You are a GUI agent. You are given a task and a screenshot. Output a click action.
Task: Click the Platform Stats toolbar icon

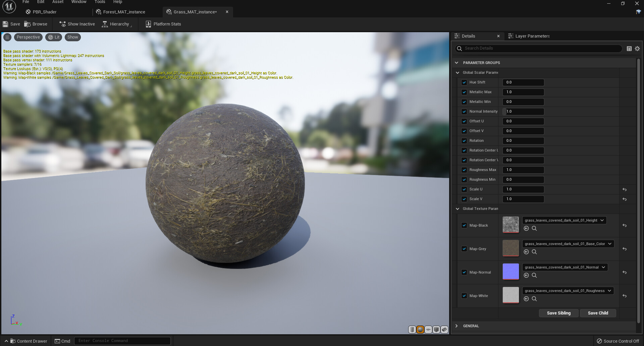148,24
